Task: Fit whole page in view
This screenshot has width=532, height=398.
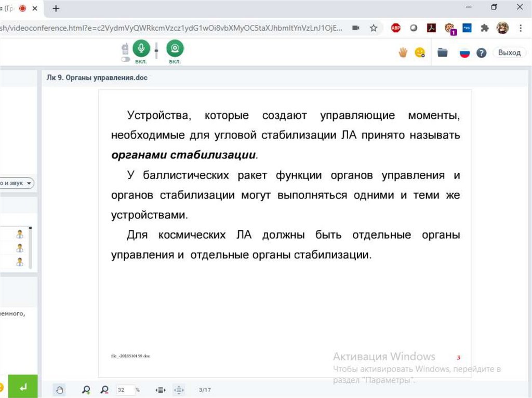Action: (x=179, y=390)
